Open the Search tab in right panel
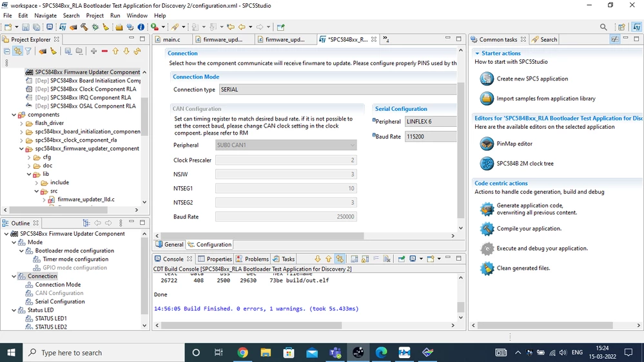The width and height of the screenshot is (644, 362). click(544, 39)
